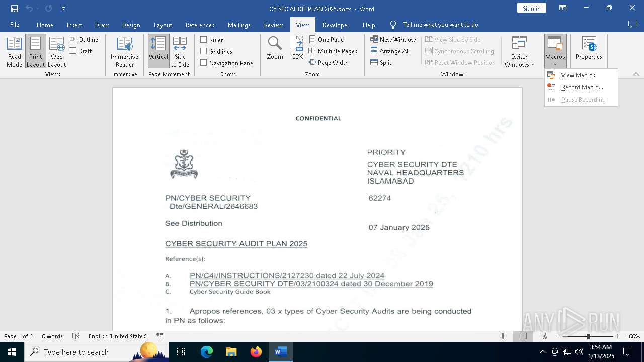
Task: Select Print Layout from status bar
Action: pyautogui.click(x=523, y=336)
